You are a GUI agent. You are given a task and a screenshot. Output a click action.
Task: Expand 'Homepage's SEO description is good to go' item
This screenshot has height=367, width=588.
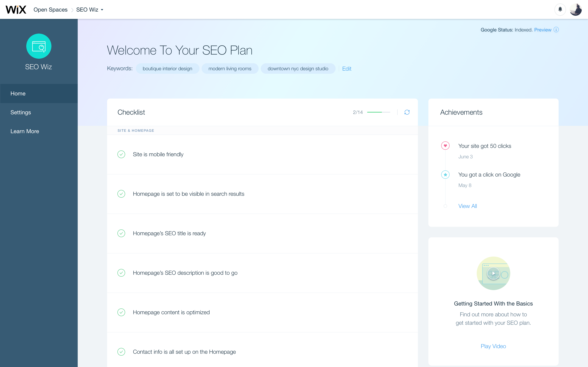pos(185,273)
